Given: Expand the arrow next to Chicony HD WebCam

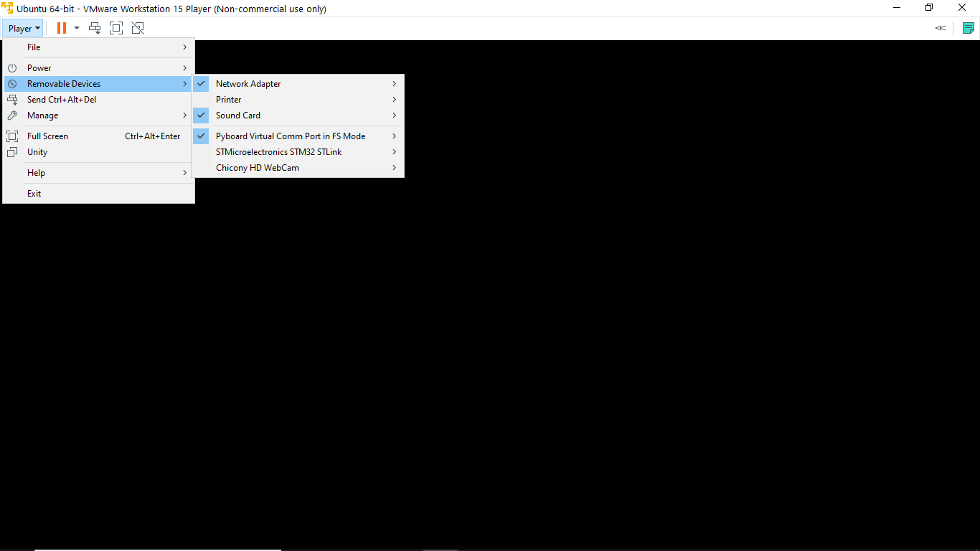Looking at the screenshot, I should 395,168.
